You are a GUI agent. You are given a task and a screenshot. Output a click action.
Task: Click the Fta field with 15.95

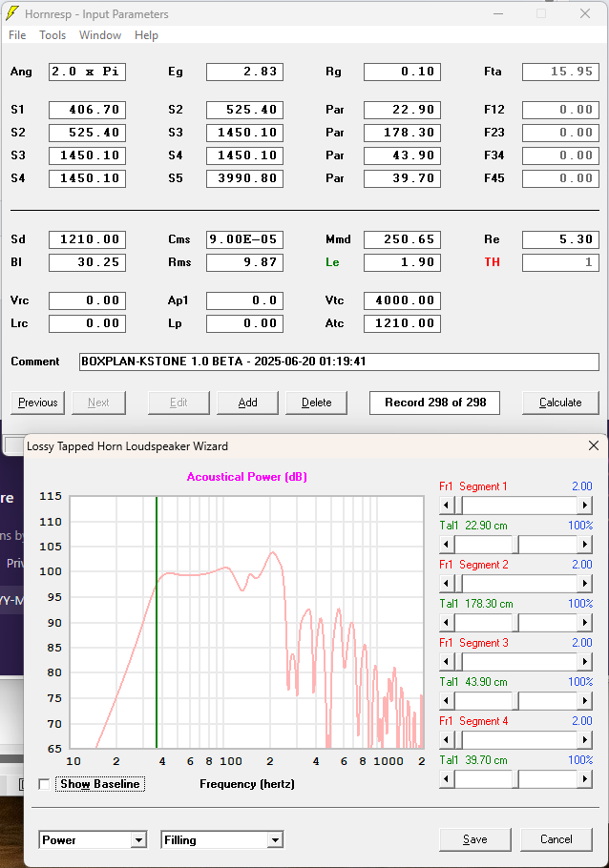[560, 72]
